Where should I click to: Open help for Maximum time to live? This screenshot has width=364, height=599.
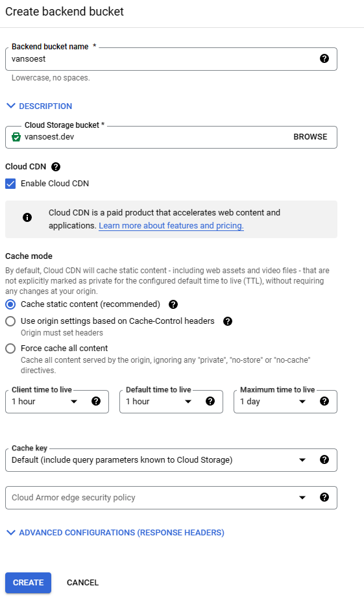pyautogui.click(x=324, y=401)
